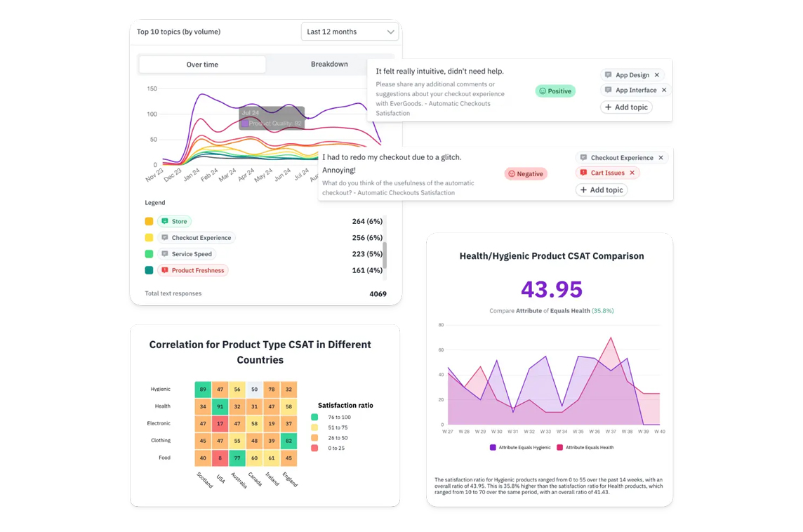Click Add topic on the negative comment
The width and height of the screenshot is (803, 532).
(602, 190)
